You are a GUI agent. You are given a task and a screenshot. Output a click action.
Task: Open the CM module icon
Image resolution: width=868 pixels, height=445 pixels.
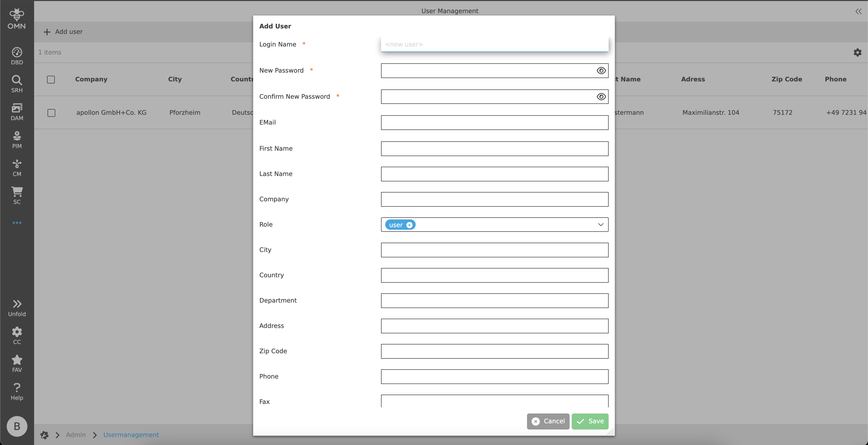(x=17, y=167)
